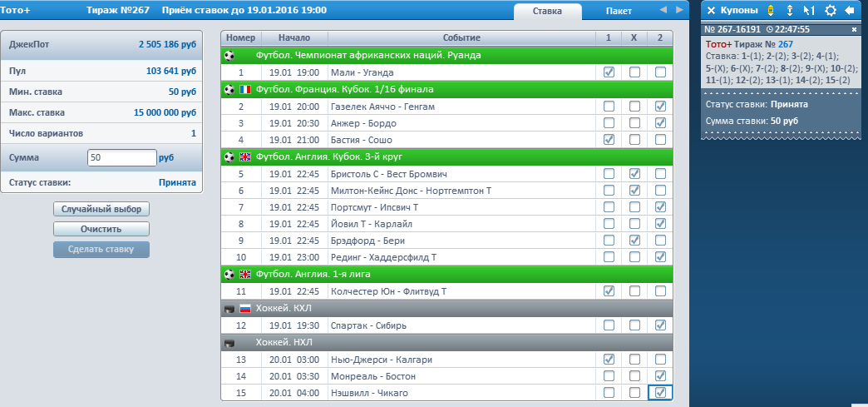
Task: Click hockey puck icon of НХЛ header
Action: point(229,343)
